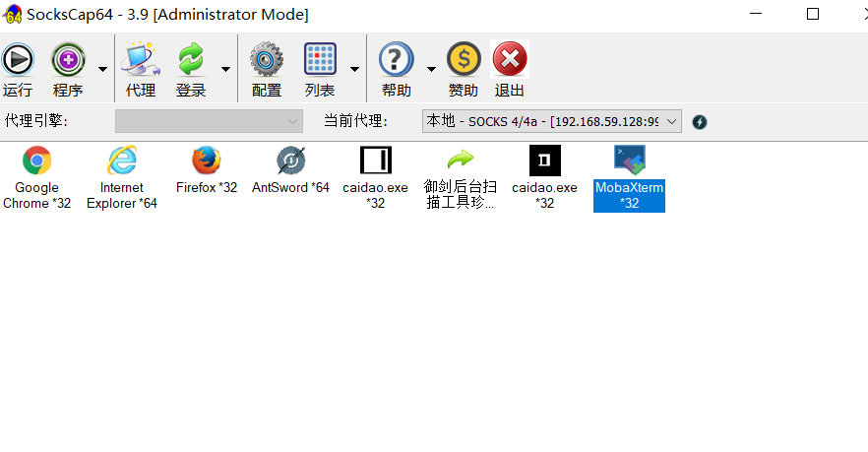This screenshot has width=868, height=452.
Task: Click the lightning proxy test icon
Action: coord(700,122)
